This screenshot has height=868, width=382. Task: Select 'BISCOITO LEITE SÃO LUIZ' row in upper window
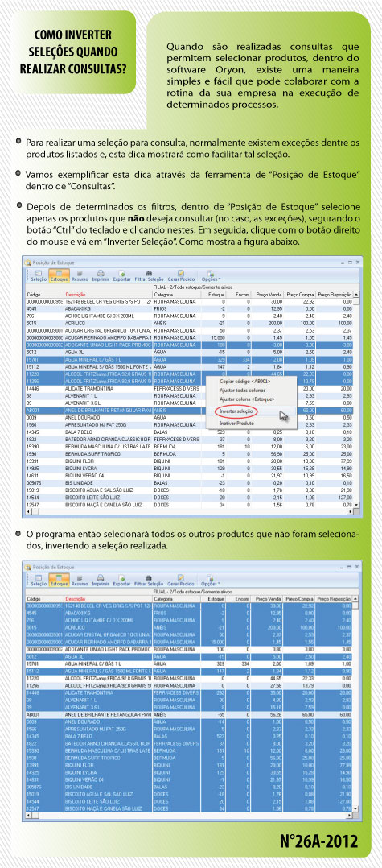pos(190,497)
